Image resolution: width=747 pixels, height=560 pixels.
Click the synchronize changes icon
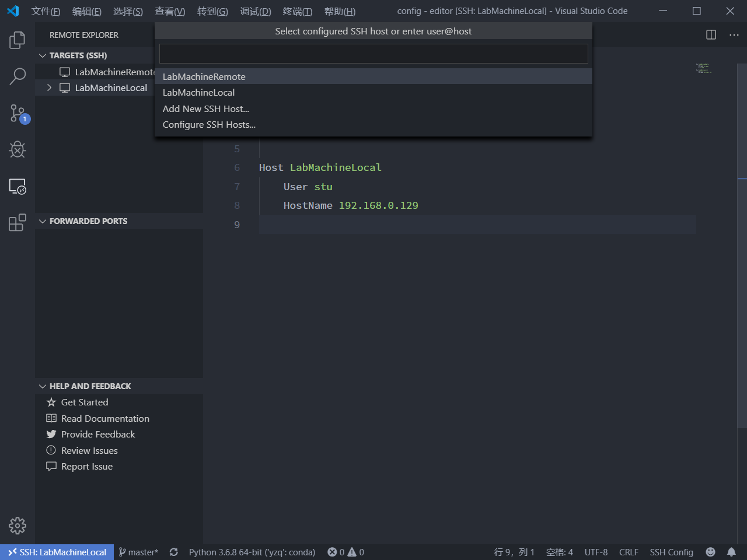click(174, 552)
